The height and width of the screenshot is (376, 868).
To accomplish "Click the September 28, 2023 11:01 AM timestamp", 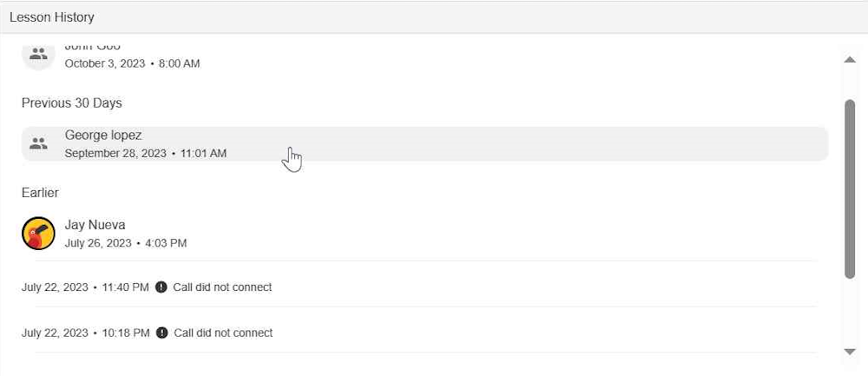I will 145,154.
